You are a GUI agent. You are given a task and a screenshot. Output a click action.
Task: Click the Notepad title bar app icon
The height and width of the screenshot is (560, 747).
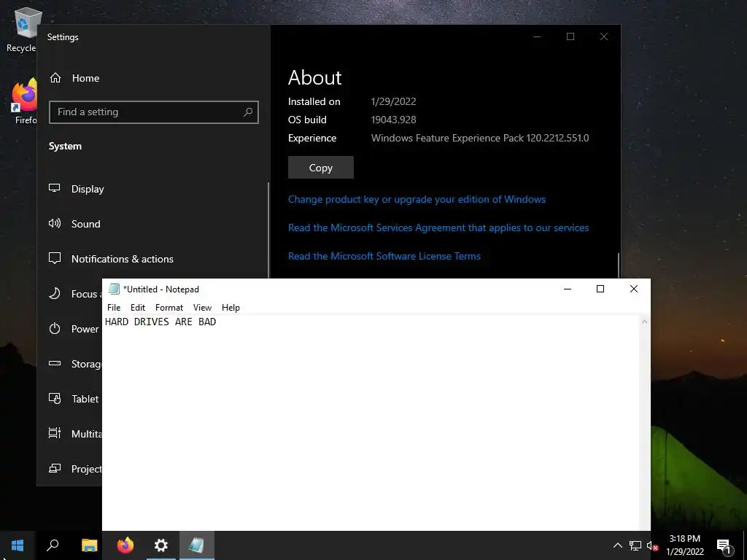tap(114, 289)
